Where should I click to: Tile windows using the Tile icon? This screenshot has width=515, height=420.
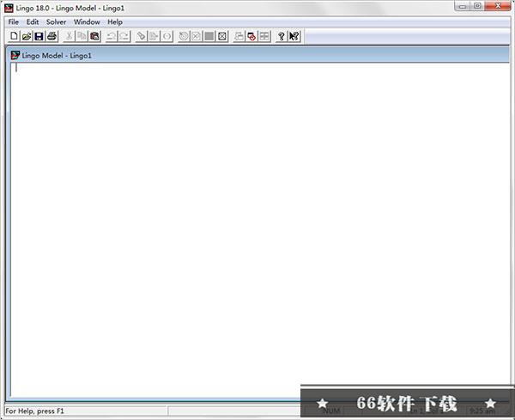[264, 36]
